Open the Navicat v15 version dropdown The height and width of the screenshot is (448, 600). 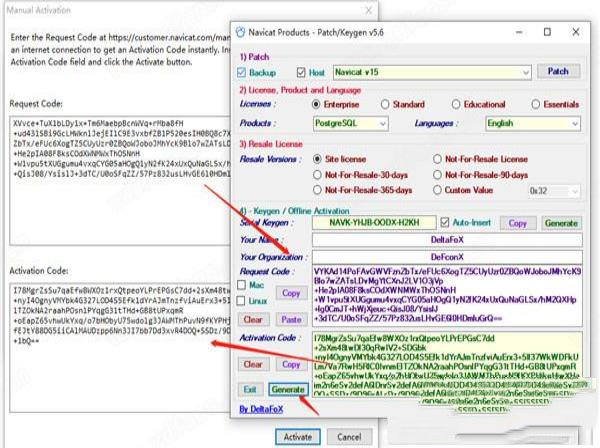[x=432, y=72]
